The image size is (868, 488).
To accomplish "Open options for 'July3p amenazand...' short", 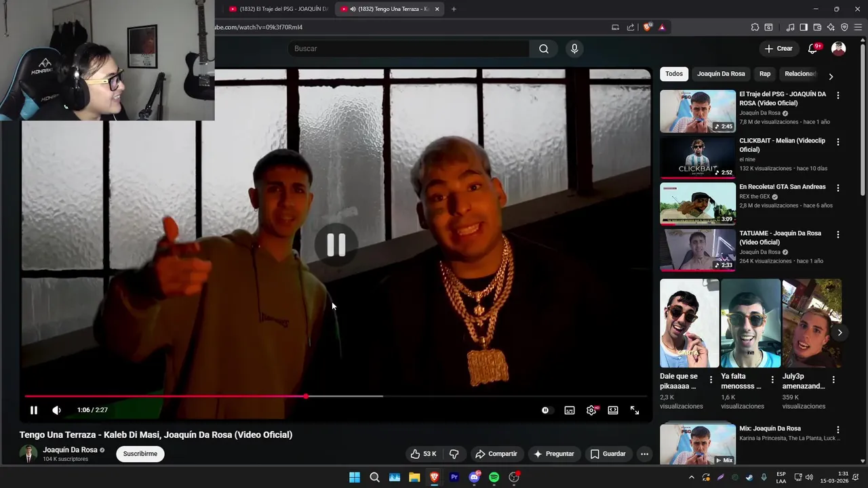I will [x=833, y=380].
